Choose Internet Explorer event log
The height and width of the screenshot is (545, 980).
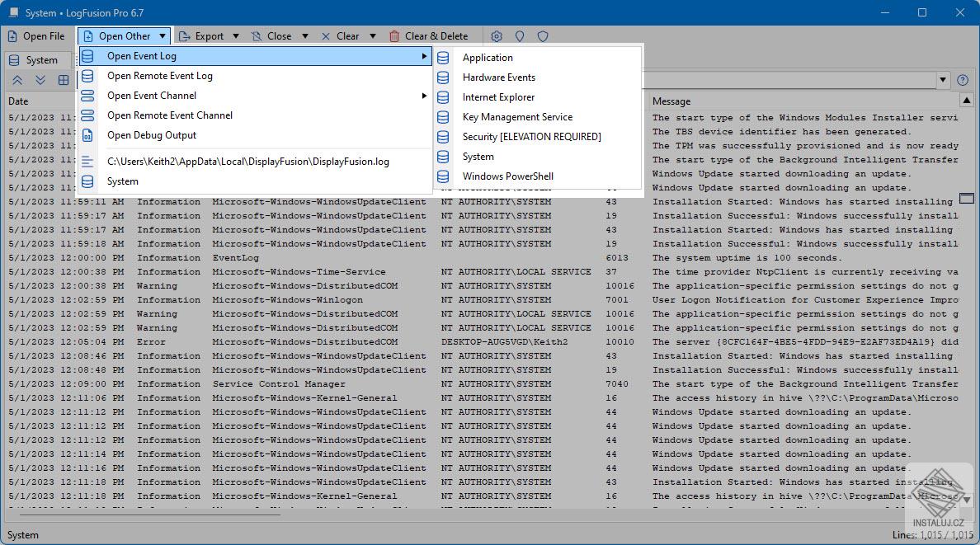point(538,97)
